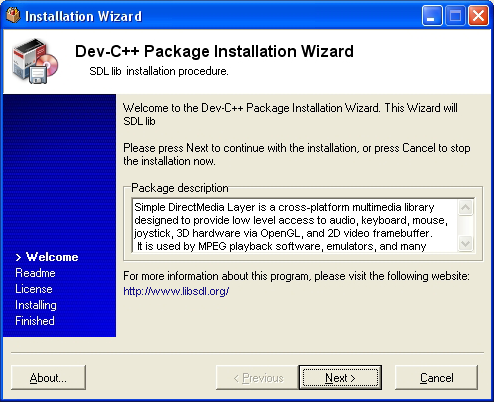Click the disabled Previous button

click(x=258, y=378)
